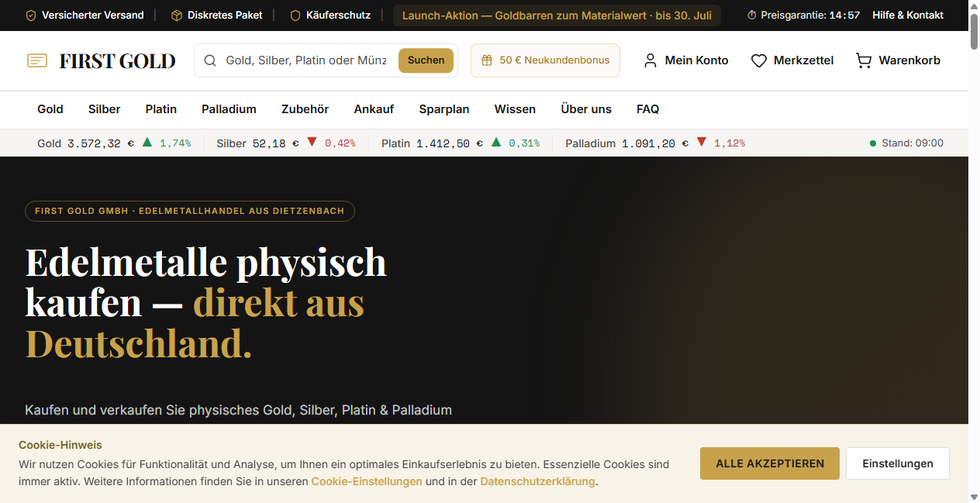980x503 pixels.
Task: Click the person icon for Mein Konto
Action: tap(650, 60)
